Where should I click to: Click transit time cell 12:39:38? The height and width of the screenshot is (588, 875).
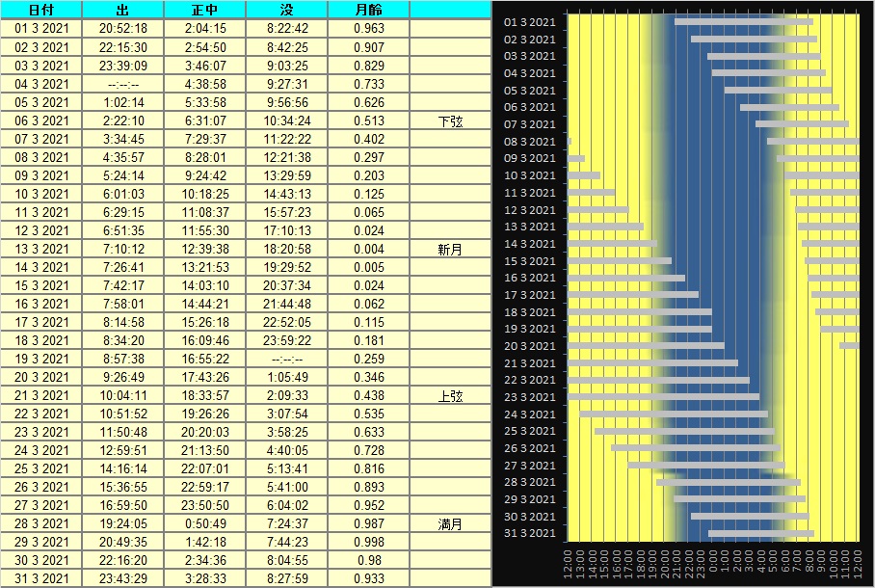click(204, 250)
